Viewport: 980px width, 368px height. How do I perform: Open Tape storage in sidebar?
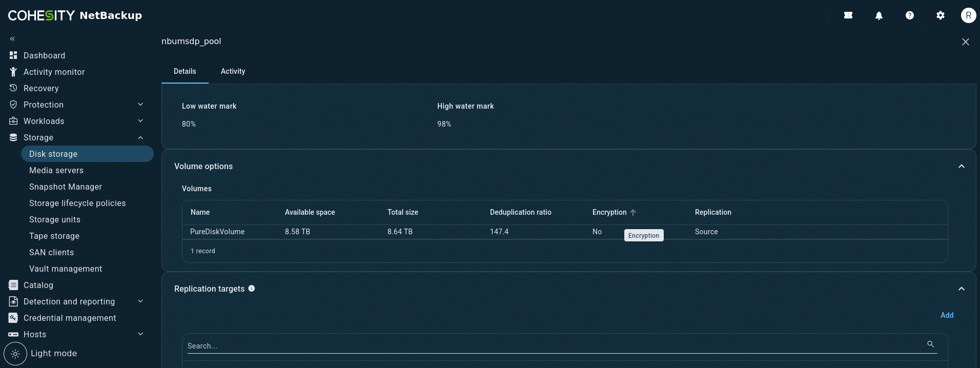point(54,236)
